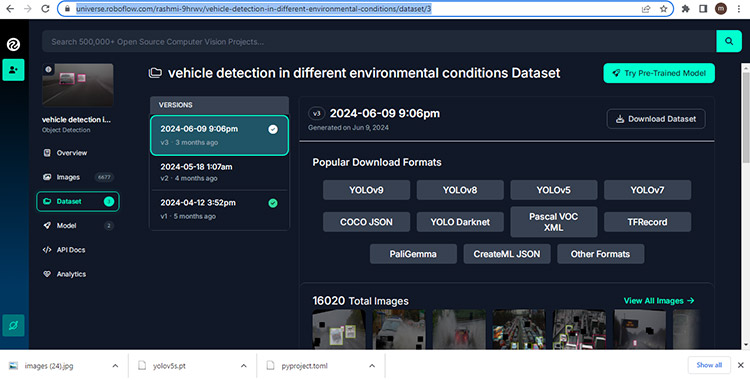This screenshot has height=380, width=750.
Task: Reload the page with the refresh icon
Action: 45,9
